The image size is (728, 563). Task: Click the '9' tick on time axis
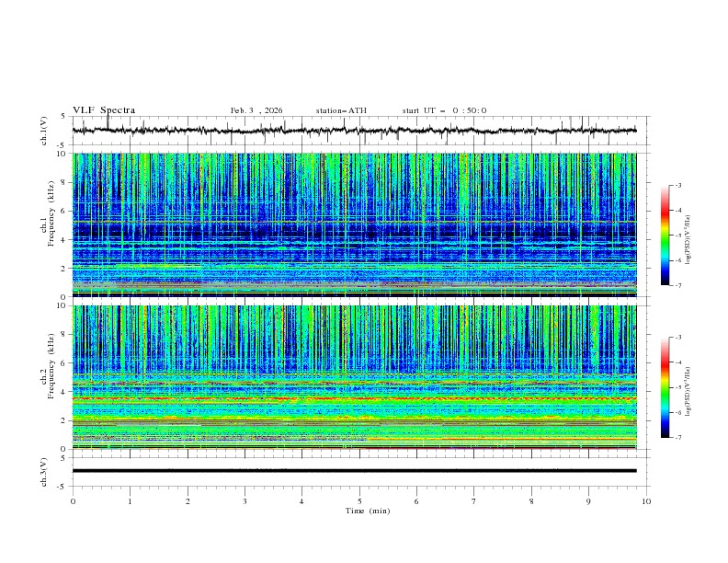coord(588,501)
